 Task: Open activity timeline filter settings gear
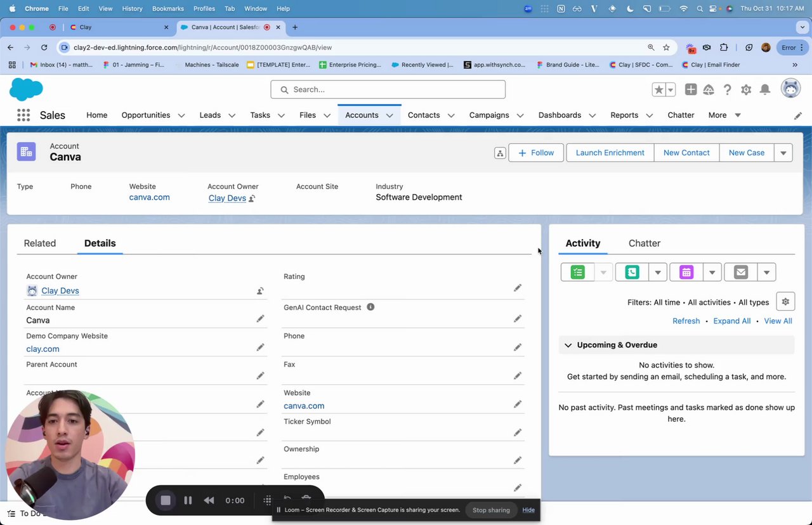785,302
